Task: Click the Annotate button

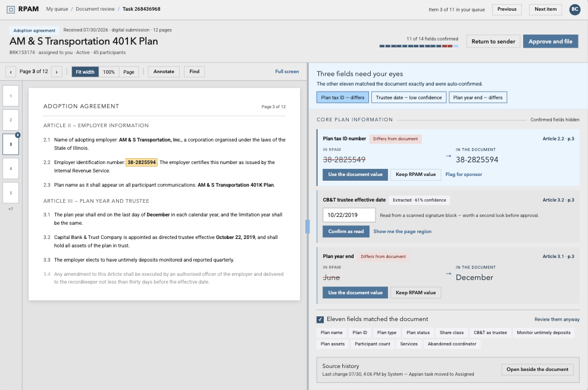Action: 164,71
